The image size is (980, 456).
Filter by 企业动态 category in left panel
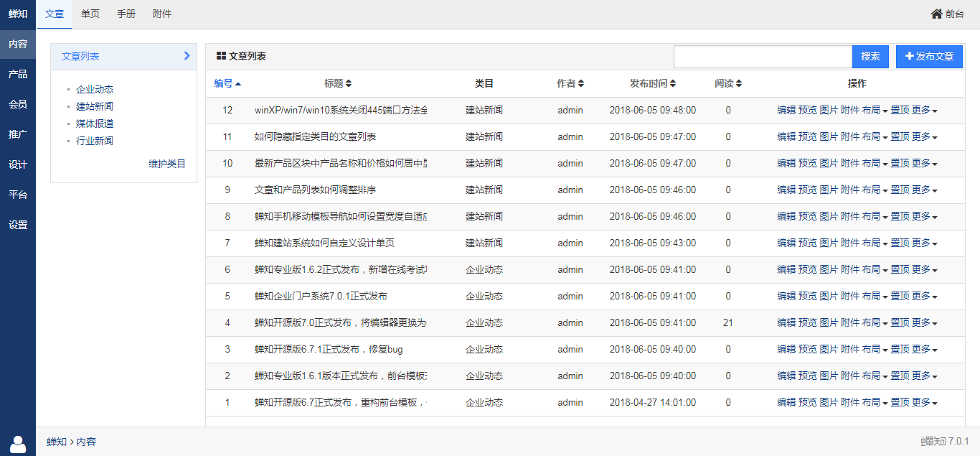[x=95, y=89]
